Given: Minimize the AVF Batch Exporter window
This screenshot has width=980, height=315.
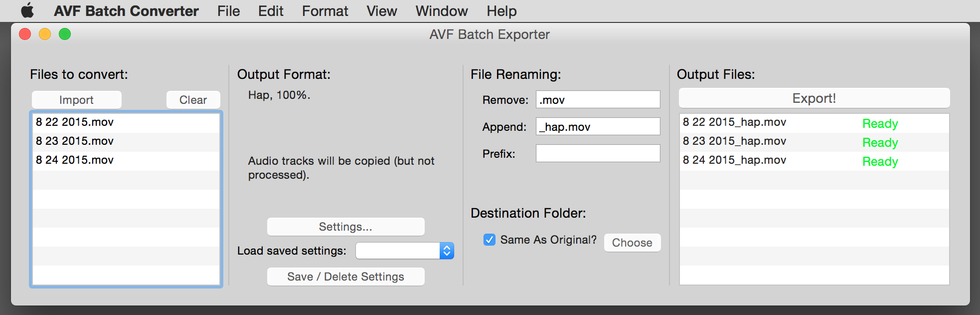Looking at the screenshot, I should tap(45, 34).
